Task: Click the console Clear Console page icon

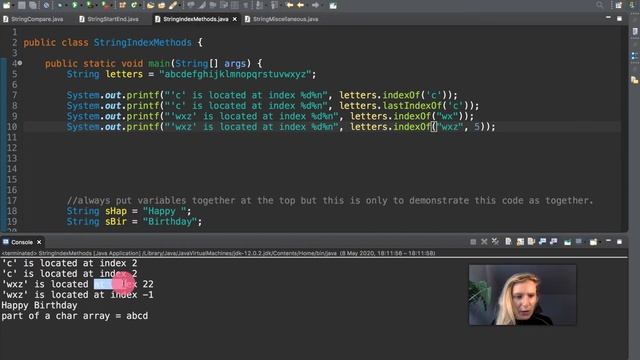Action: (x=508, y=242)
